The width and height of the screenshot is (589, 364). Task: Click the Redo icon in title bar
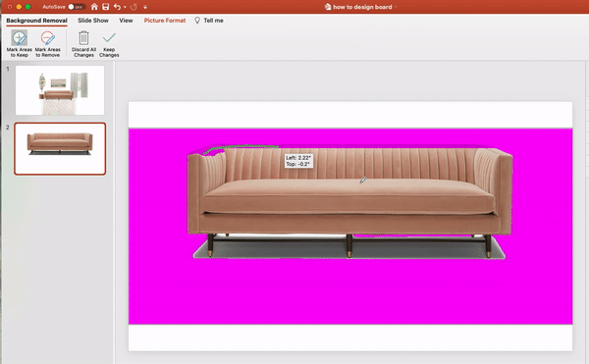pos(134,7)
